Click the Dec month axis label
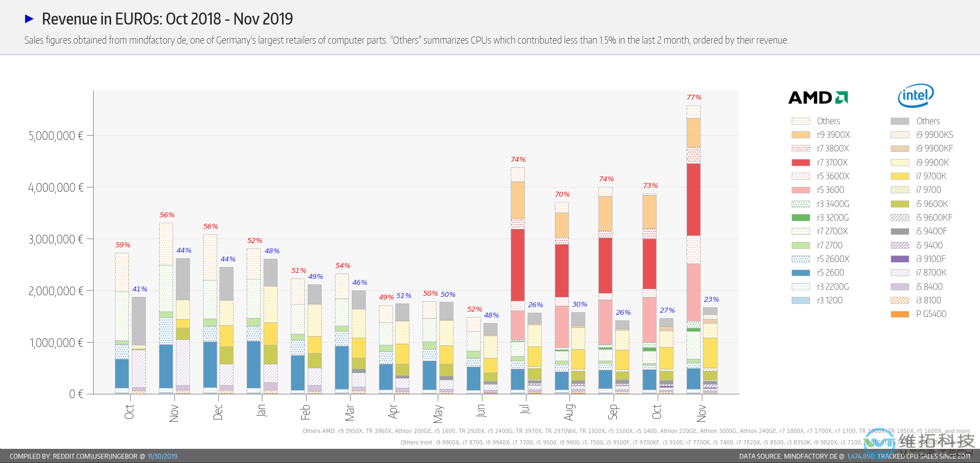980x463 pixels. point(218,412)
